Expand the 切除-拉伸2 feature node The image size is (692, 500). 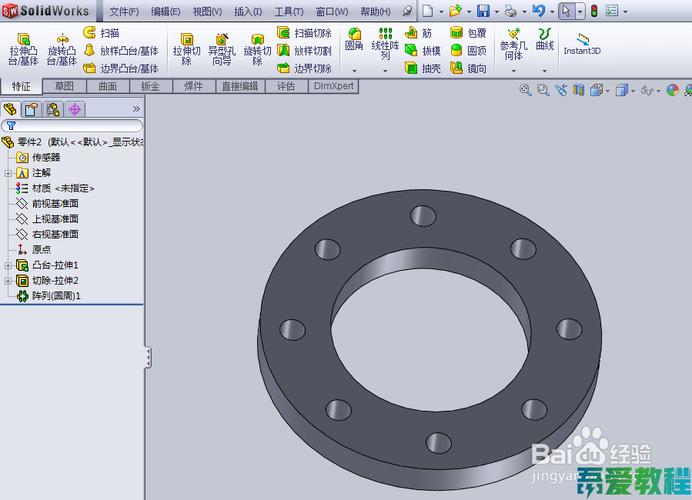[x=8, y=281]
